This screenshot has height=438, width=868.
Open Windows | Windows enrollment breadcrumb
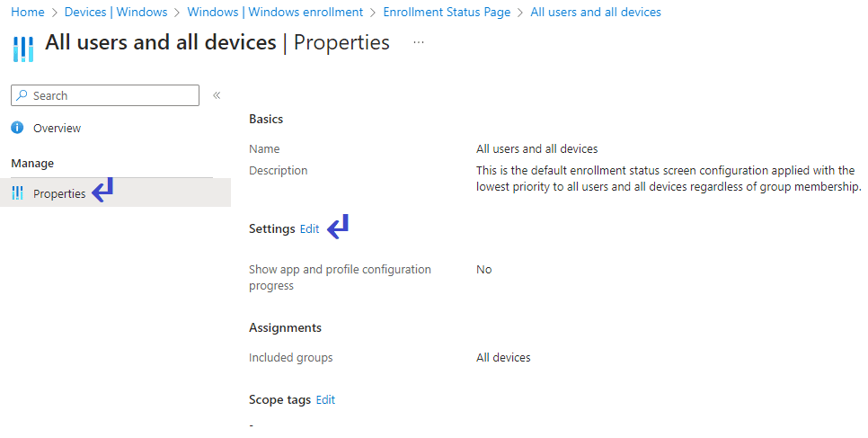coord(275,13)
